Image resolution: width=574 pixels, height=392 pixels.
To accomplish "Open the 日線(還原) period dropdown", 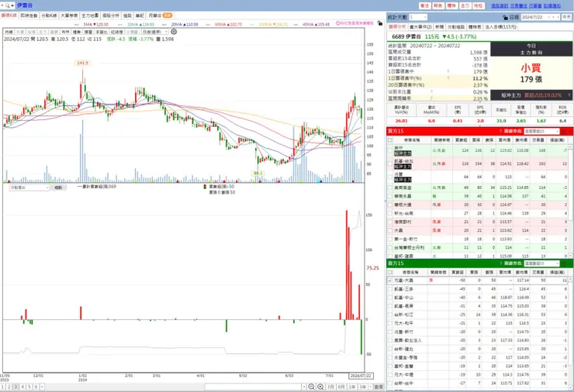I will click(x=155, y=32).
